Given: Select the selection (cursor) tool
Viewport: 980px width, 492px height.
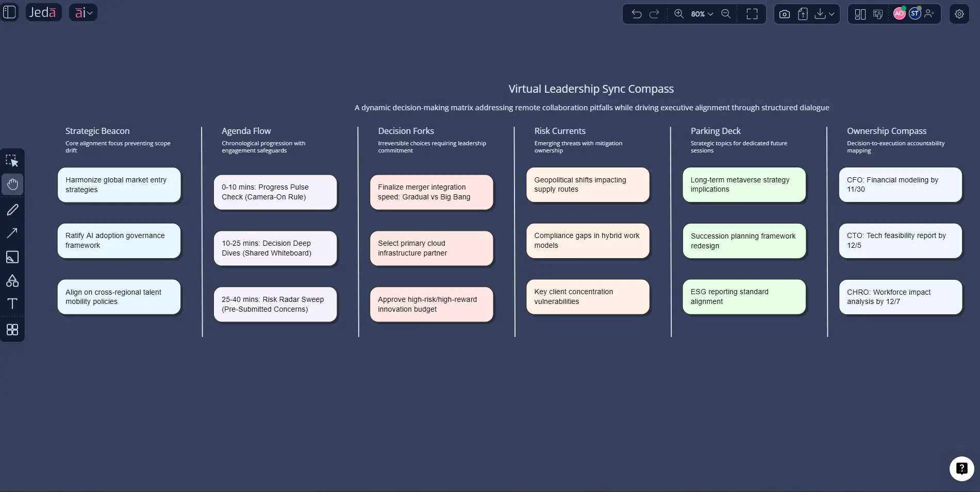Looking at the screenshot, I should coord(12,160).
